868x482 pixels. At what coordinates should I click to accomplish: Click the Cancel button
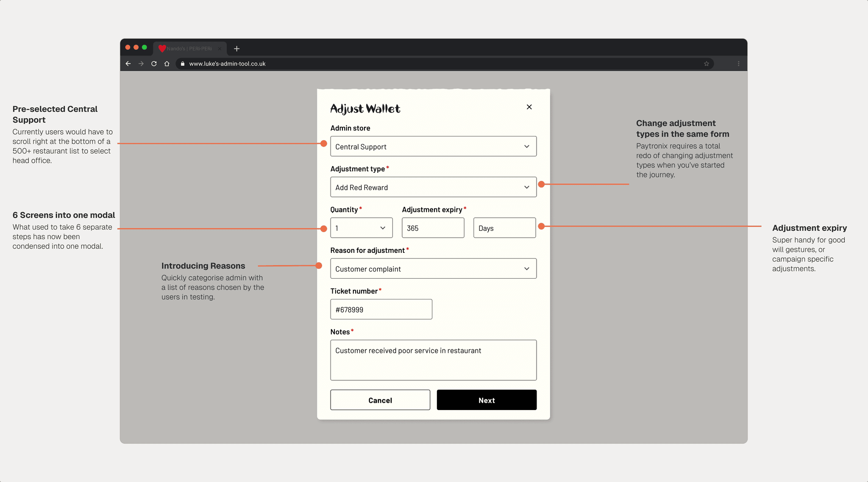coord(380,400)
